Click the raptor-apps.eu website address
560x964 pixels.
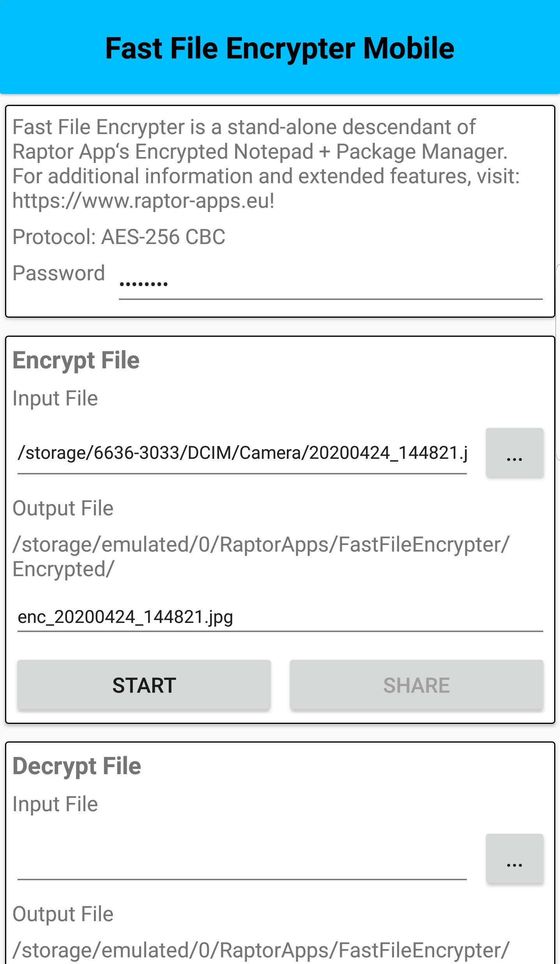click(143, 201)
